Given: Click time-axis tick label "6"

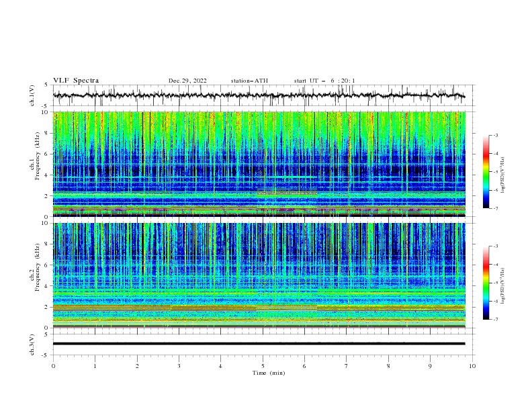Looking at the screenshot, I should tap(304, 366).
